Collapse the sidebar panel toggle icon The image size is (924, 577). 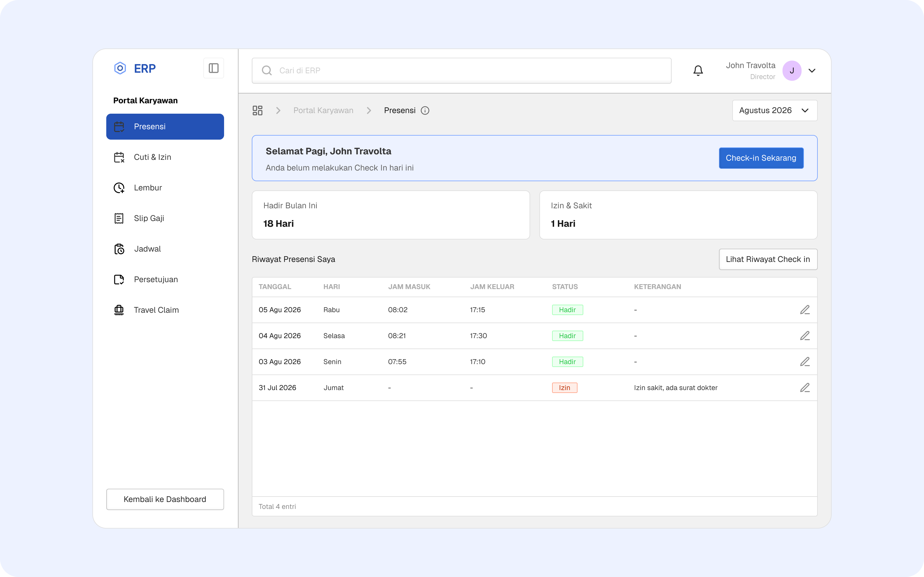pyautogui.click(x=213, y=68)
